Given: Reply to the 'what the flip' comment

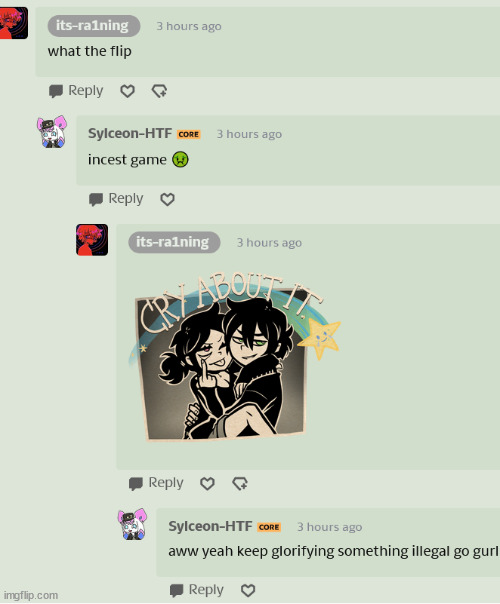Looking at the screenshot, I should tap(76, 91).
